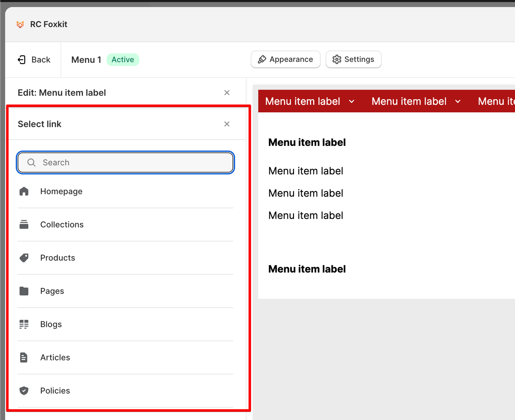Click the Select link heading

(x=40, y=124)
